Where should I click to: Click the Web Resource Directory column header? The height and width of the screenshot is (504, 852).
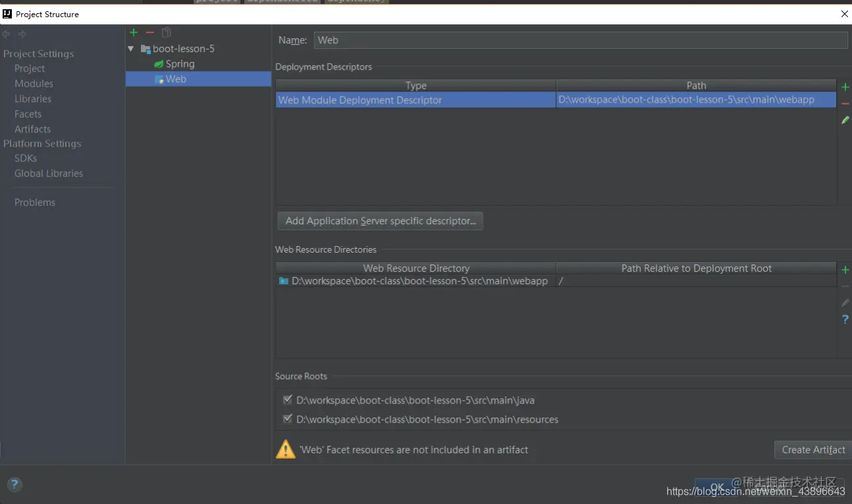pos(416,268)
